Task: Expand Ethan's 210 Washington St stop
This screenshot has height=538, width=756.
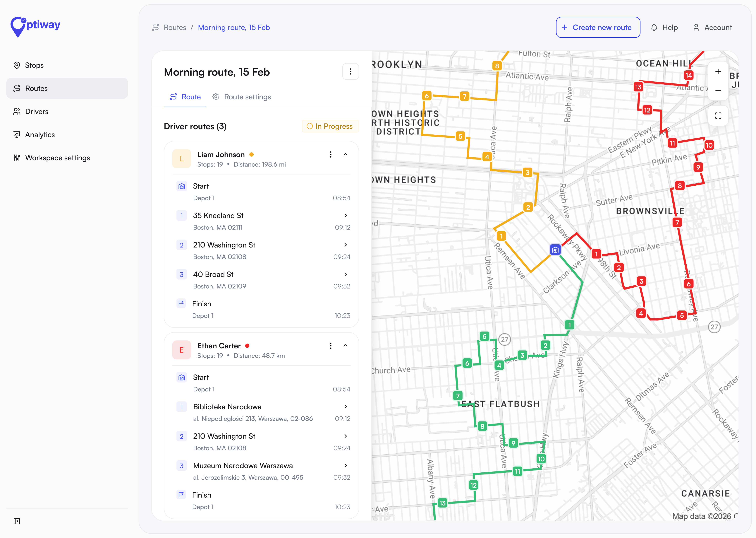Action: click(346, 436)
